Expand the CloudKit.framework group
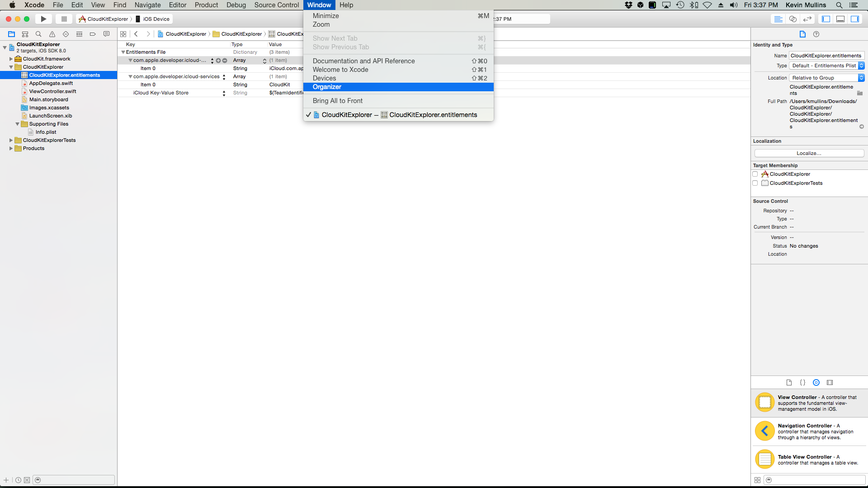The width and height of the screenshot is (868, 488). click(11, 59)
